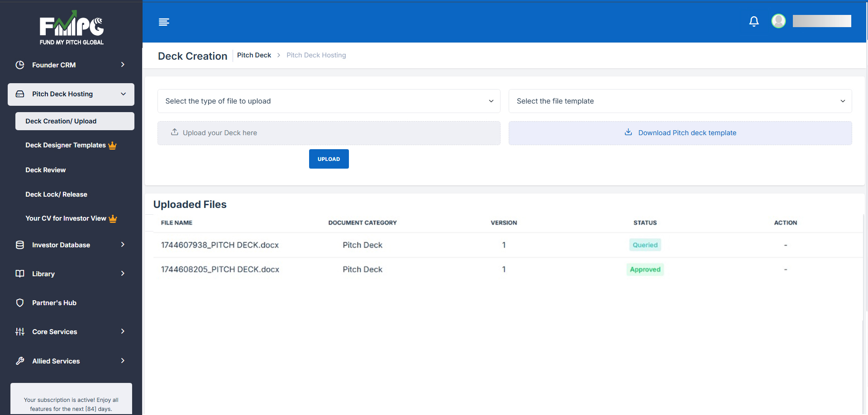The height and width of the screenshot is (415, 868).
Task: Click the Upload your Deck here field
Action: pyautogui.click(x=329, y=133)
